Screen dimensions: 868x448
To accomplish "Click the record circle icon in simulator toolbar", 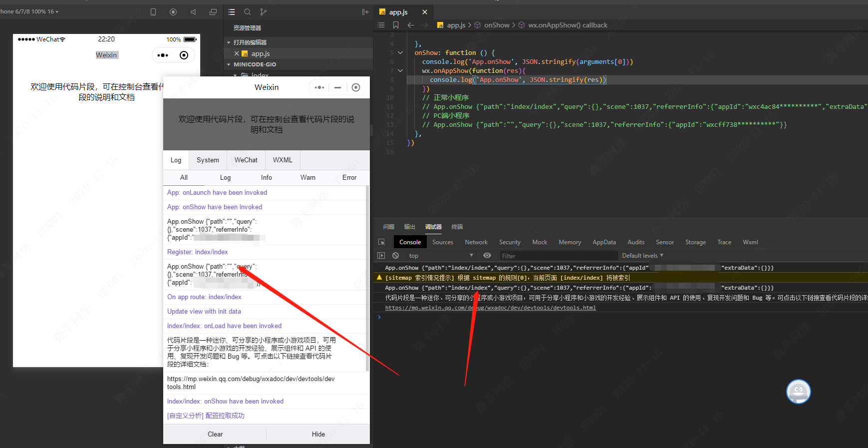I will tap(173, 12).
